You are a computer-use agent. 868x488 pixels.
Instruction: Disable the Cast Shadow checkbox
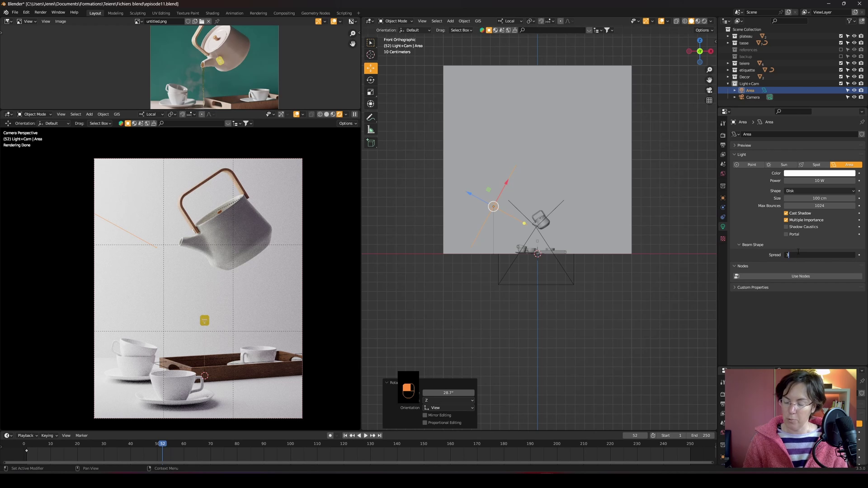coord(786,213)
